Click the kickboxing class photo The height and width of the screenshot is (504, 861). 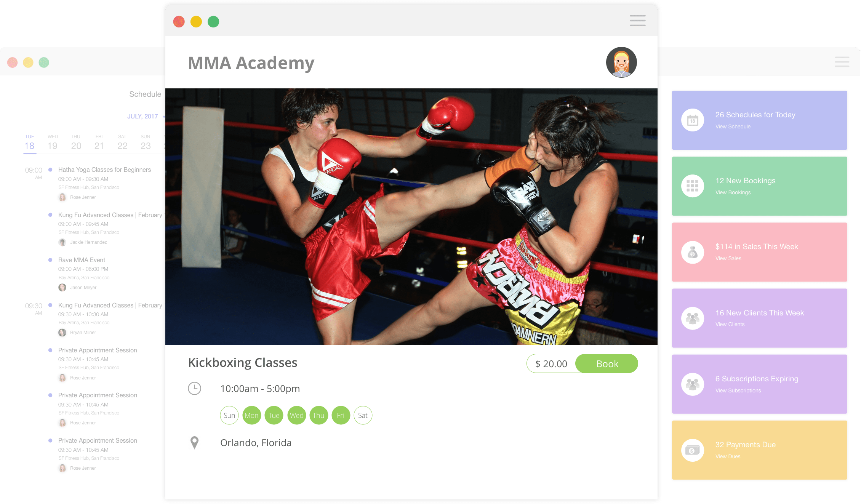[411, 217]
